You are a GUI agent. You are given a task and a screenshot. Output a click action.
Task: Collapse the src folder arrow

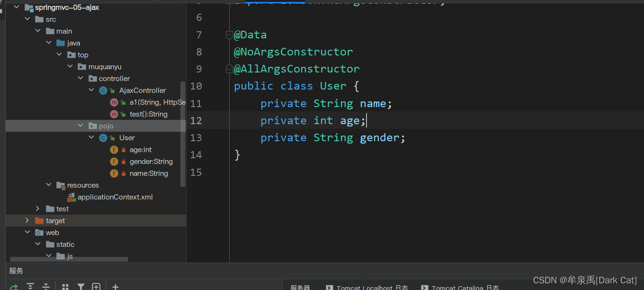27,19
